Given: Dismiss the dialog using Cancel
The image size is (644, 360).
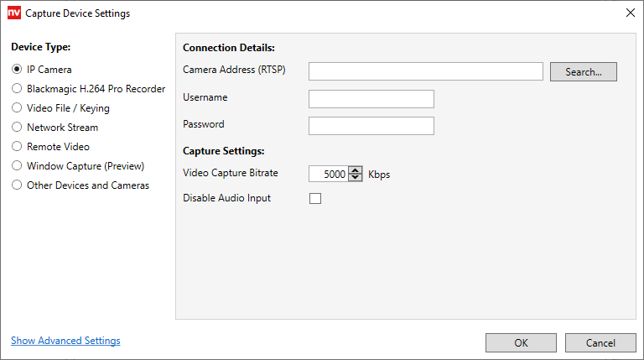Looking at the screenshot, I should pyautogui.click(x=600, y=342).
